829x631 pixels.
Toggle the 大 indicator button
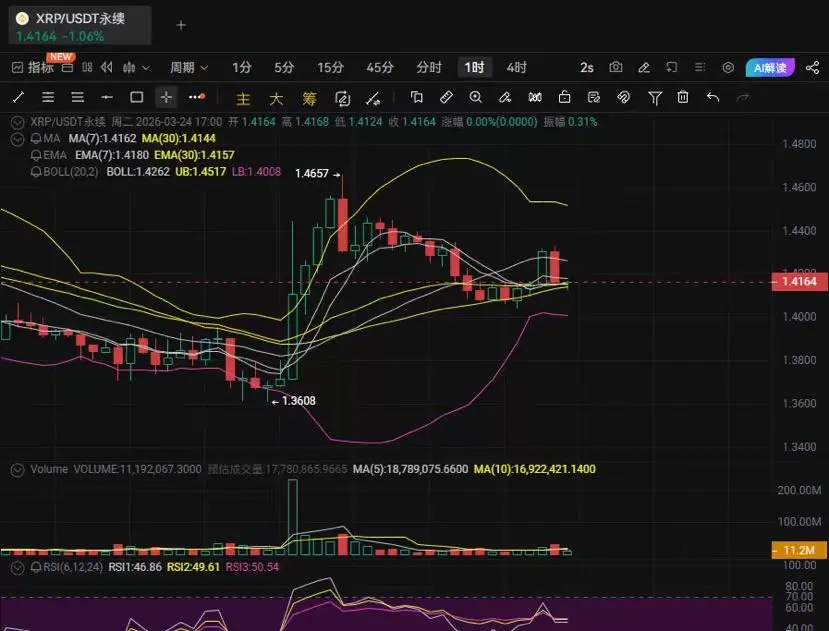[276, 98]
